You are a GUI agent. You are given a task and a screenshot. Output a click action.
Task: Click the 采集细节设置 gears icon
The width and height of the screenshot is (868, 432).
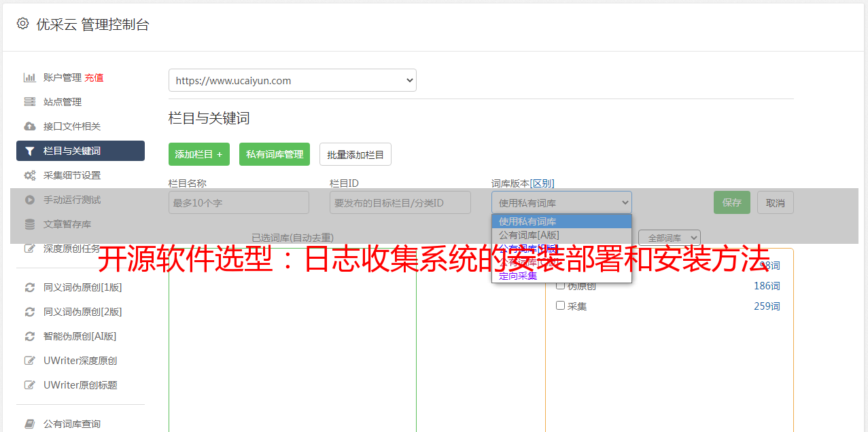(30, 175)
